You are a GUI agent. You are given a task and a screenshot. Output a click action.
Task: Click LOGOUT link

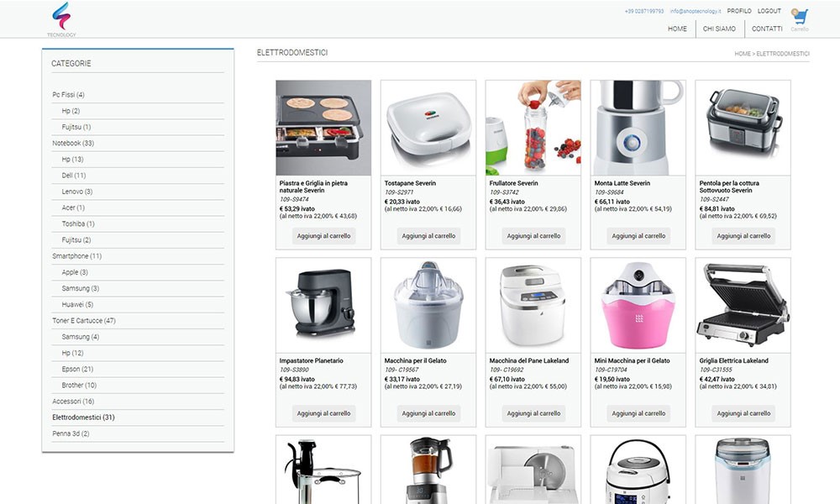click(769, 11)
